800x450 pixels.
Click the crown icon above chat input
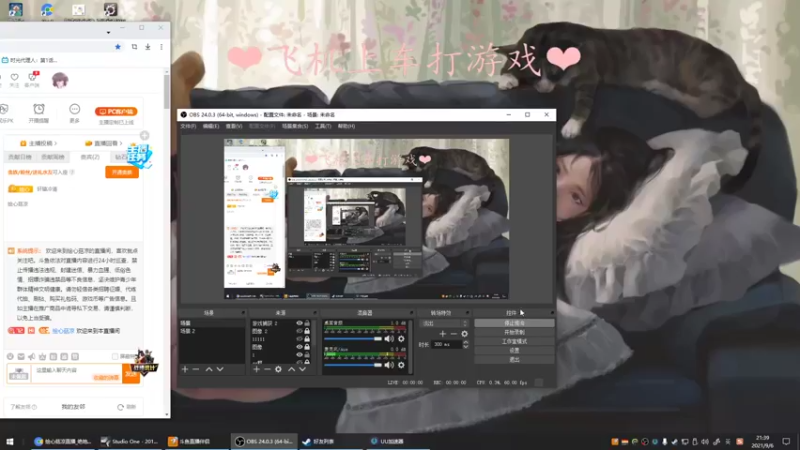point(42,357)
